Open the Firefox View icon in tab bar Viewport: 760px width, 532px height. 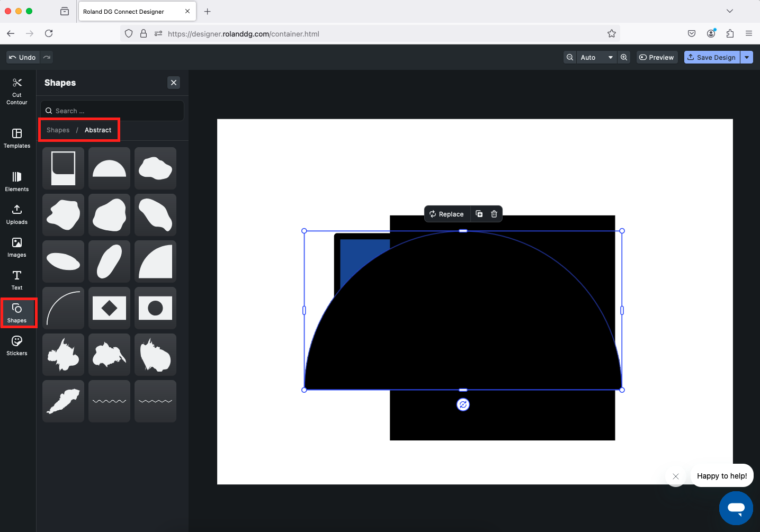coord(65,11)
